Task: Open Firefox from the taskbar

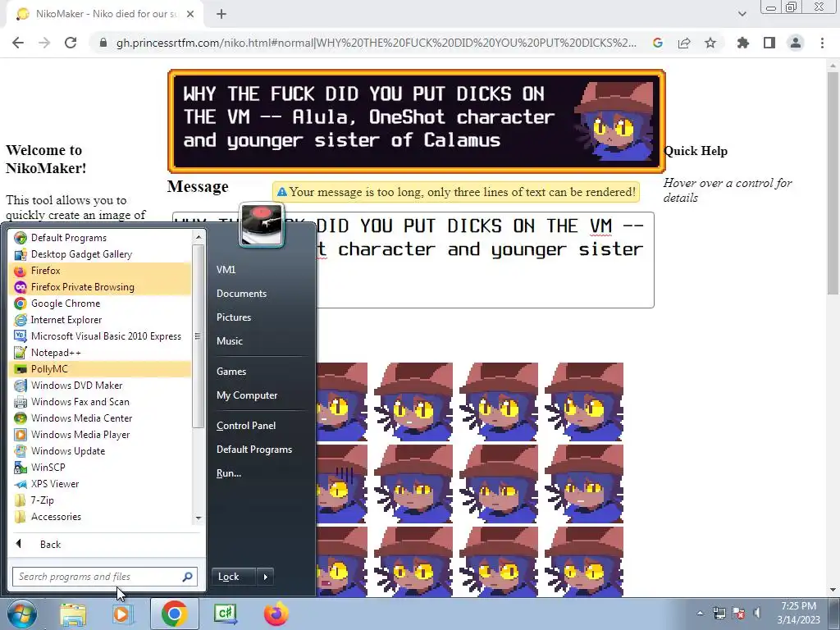Action: pyautogui.click(x=276, y=614)
